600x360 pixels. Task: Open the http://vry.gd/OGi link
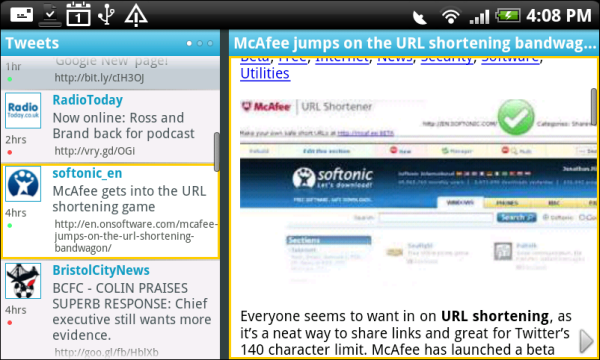pos(95,151)
